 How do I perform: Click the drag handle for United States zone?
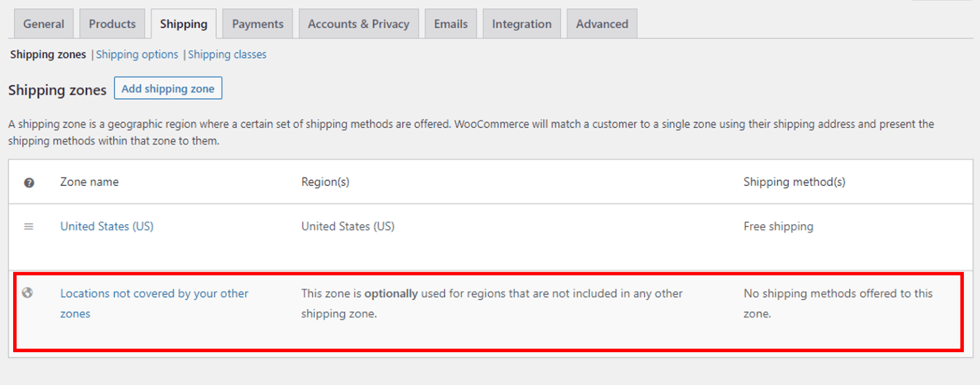[x=29, y=226]
